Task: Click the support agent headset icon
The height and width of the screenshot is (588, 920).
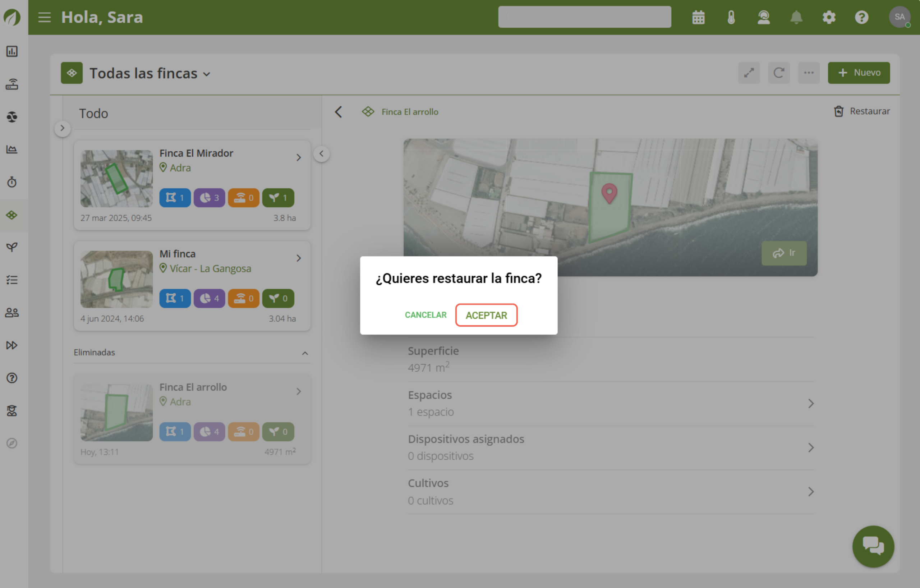Action: coord(763,17)
